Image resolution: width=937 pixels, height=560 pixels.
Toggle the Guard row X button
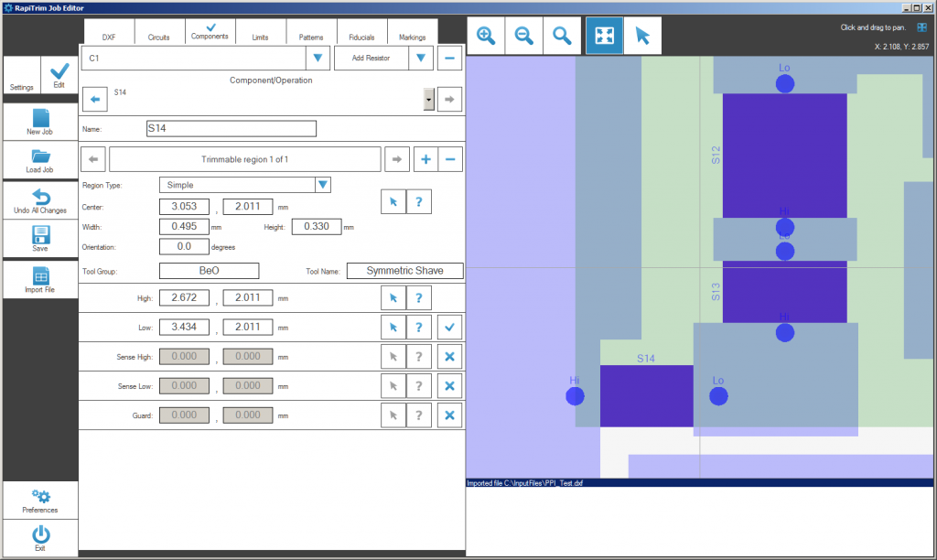click(x=448, y=415)
